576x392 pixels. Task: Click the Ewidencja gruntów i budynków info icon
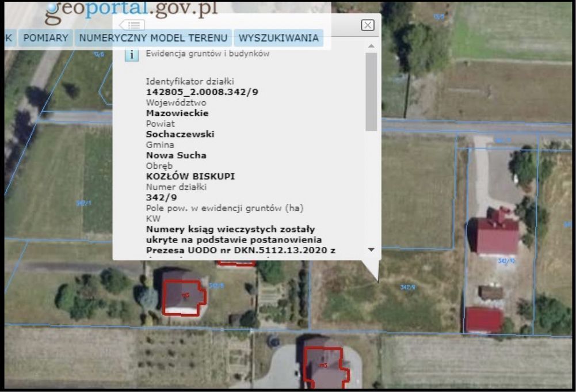coord(131,54)
